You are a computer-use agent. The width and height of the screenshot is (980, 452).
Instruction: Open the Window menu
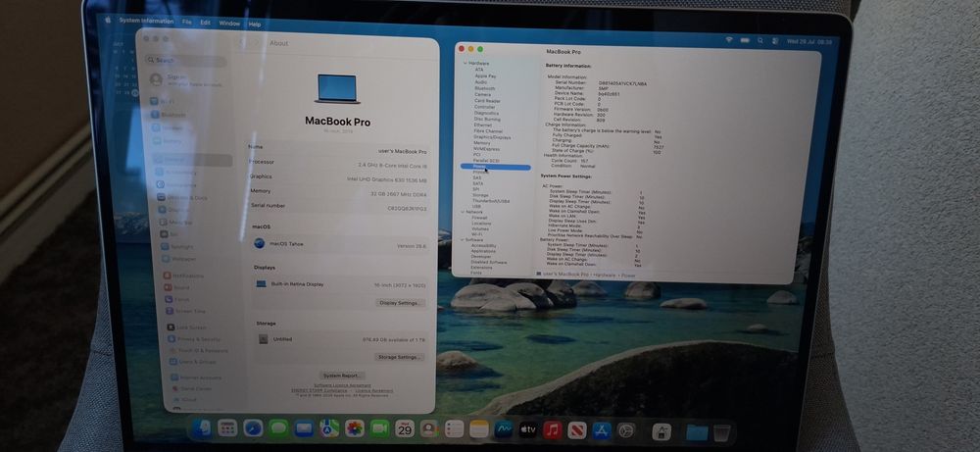pyautogui.click(x=229, y=24)
